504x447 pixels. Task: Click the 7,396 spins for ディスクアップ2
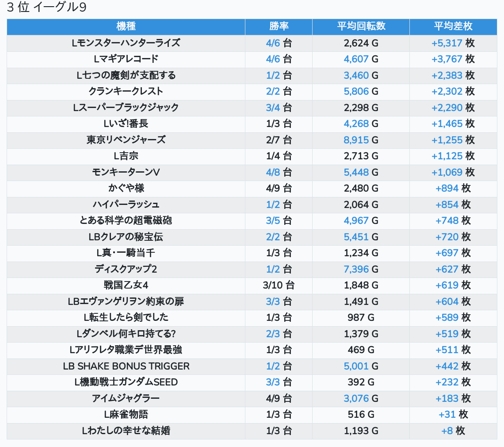356,269
